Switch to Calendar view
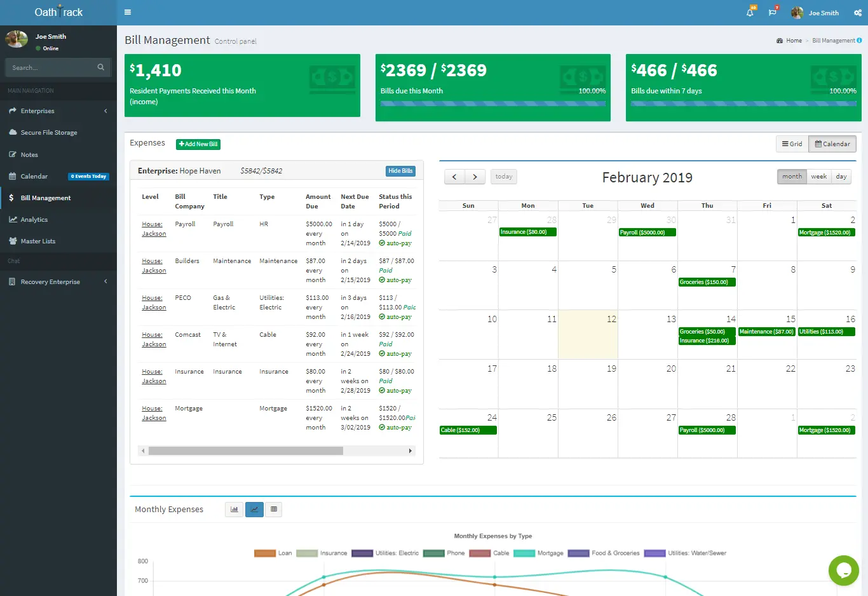 tap(832, 144)
